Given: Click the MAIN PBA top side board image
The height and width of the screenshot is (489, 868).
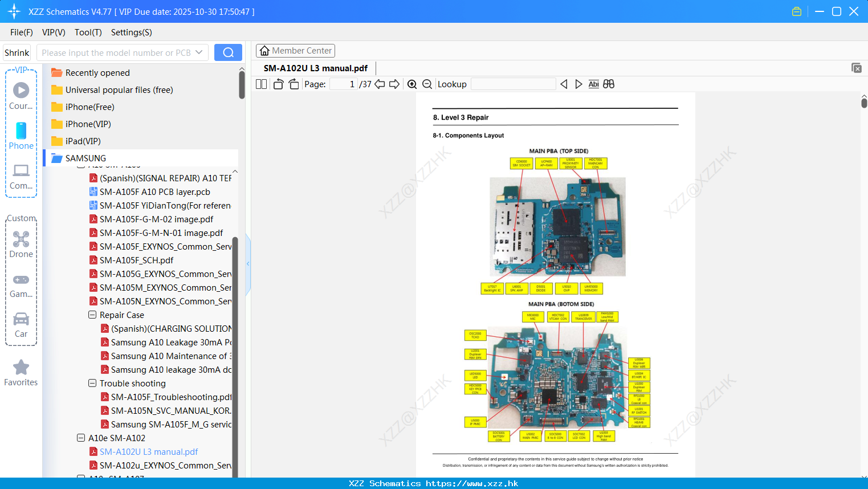Looking at the screenshot, I should click(x=557, y=227).
